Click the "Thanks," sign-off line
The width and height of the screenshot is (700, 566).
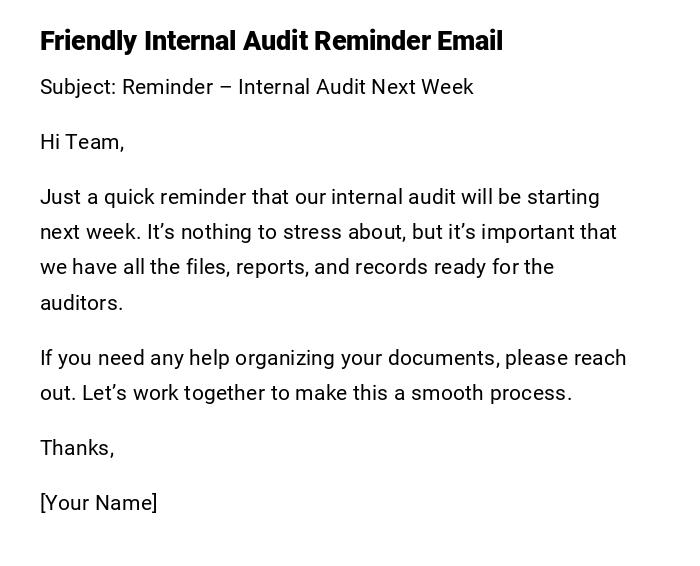click(x=77, y=448)
